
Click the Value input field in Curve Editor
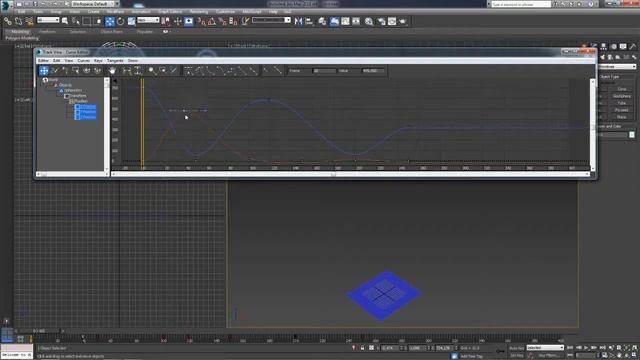pos(373,71)
